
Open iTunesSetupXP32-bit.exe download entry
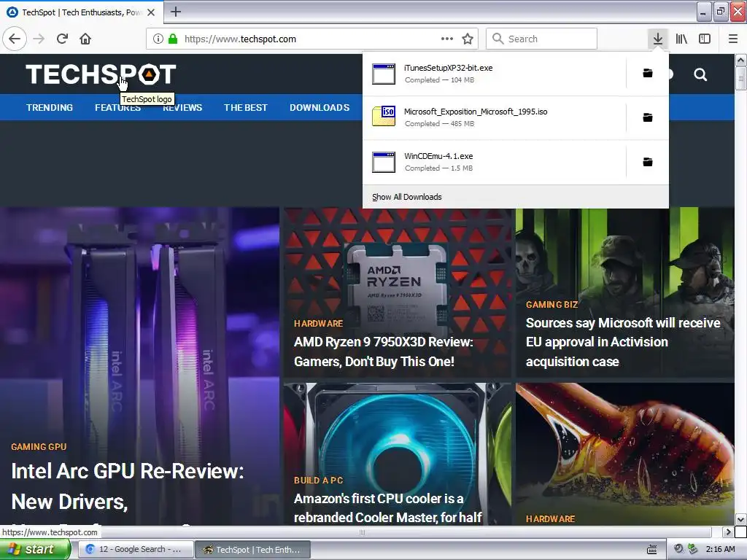coord(494,74)
